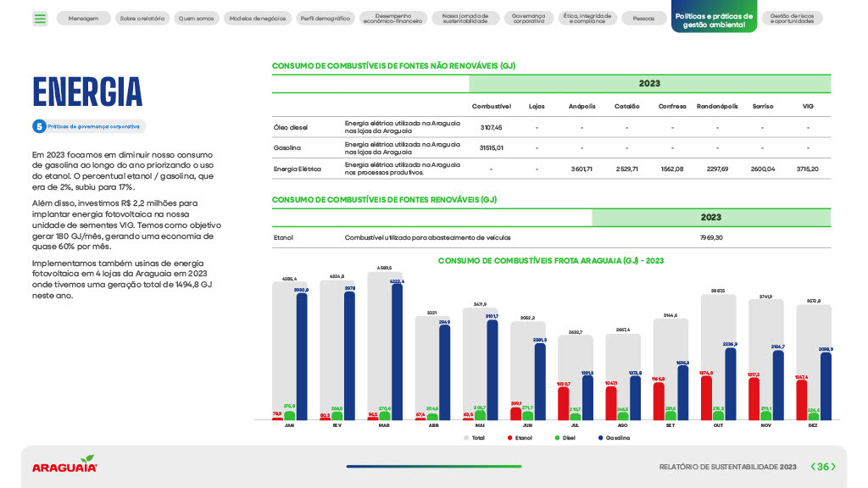
Task: Click the MAR blue gasolina bar
Action: (397, 352)
